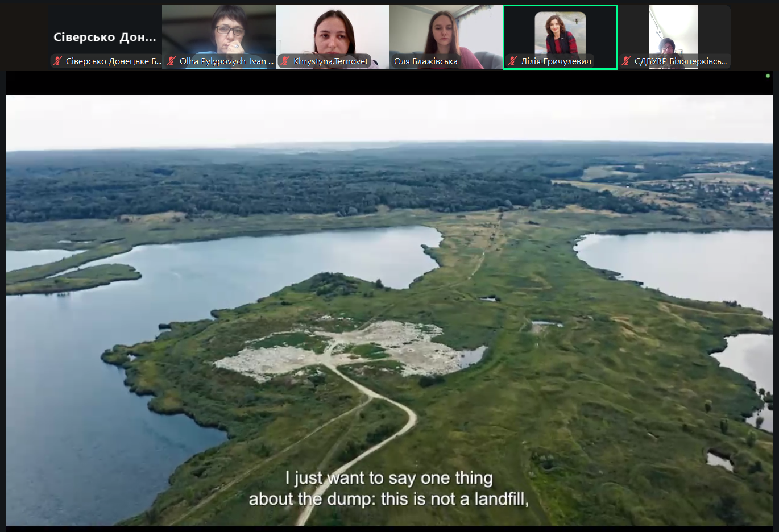Viewport: 779px width, 532px height.
Task: Click muted mic icon beside Сіверсько Донецьке name
Action: (57, 61)
